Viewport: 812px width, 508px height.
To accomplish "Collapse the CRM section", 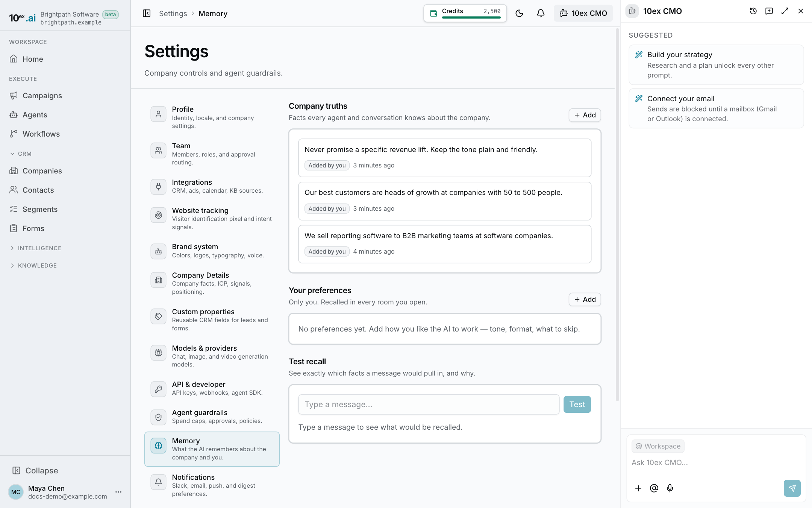I will tap(21, 154).
